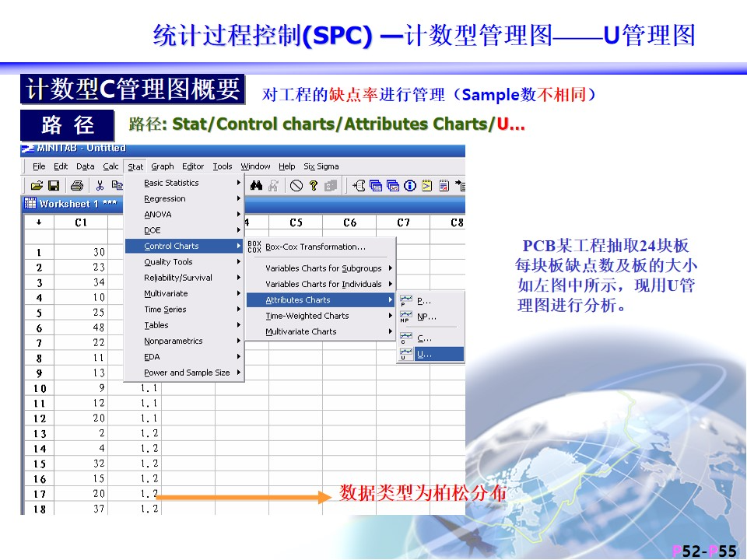Select row 5 cell in column C1
The width and height of the screenshot is (747, 560).
click(x=81, y=313)
